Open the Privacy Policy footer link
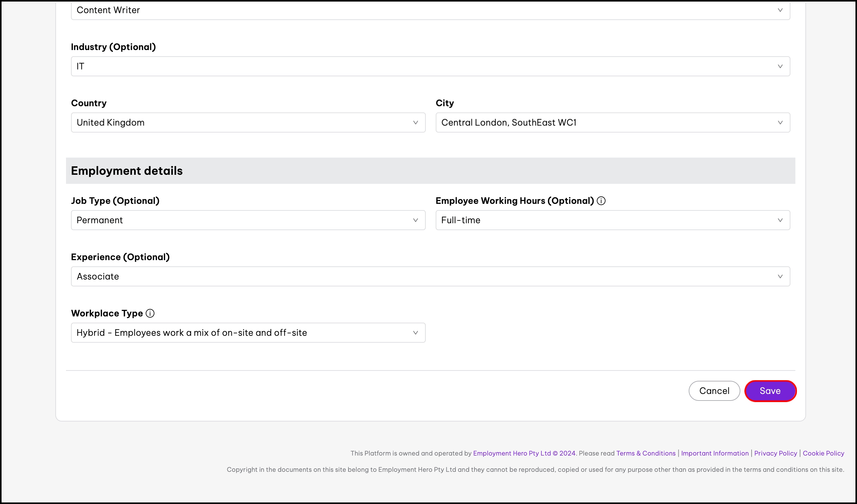Image resolution: width=857 pixels, height=504 pixels. 775,453
